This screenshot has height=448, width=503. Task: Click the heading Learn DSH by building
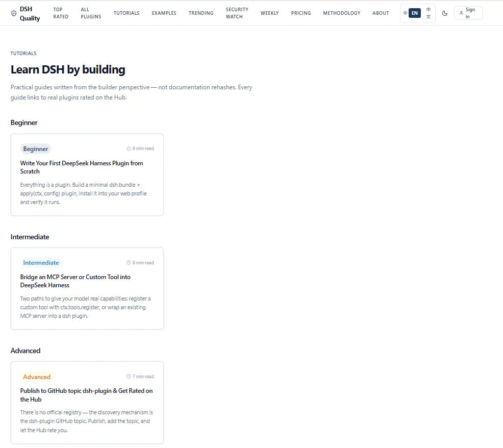tap(68, 69)
